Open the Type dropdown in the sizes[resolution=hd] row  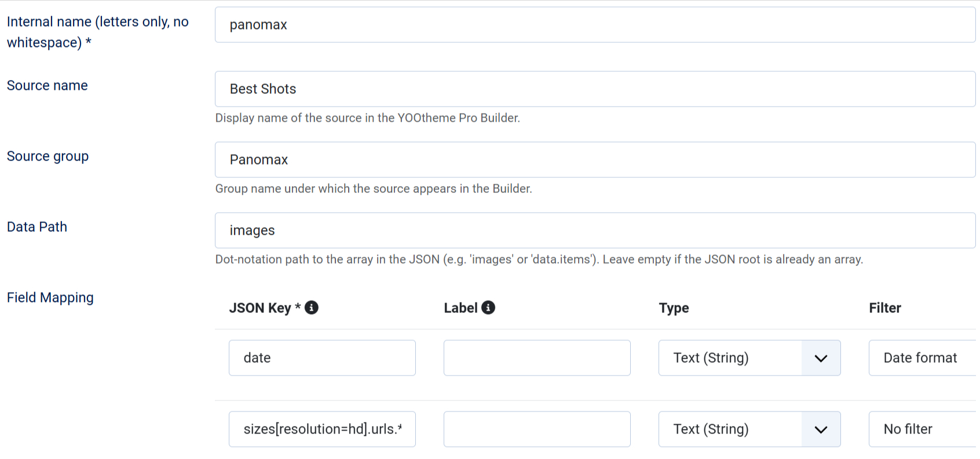749,429
